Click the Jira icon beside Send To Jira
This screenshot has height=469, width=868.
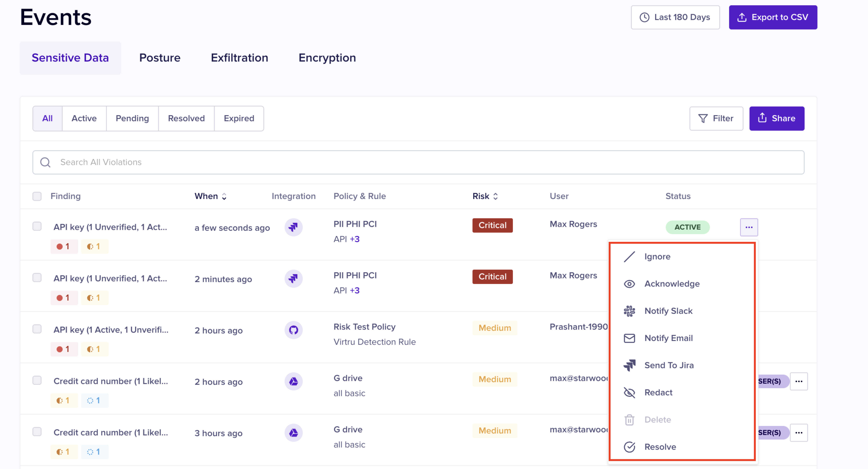click(x=629, y=365)
